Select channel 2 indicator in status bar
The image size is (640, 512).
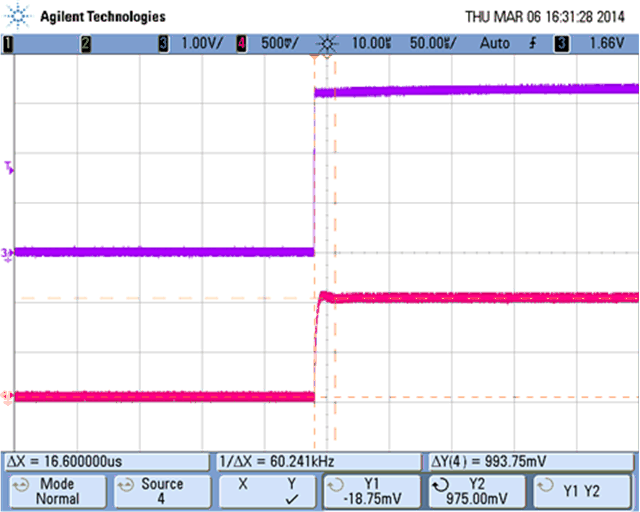pos(86,44)
